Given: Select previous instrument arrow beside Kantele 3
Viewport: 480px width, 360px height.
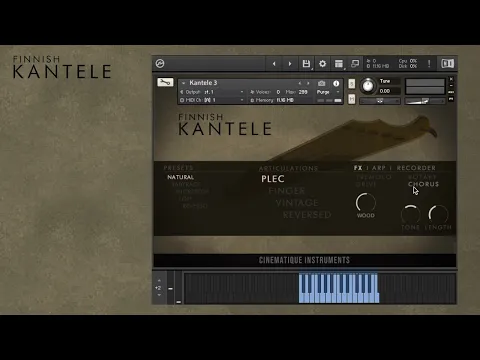Looking at the screenshot, I should pos(300,83).
